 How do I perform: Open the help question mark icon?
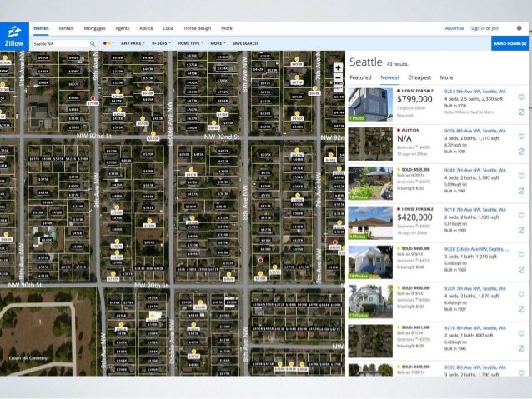click(519, 28)
